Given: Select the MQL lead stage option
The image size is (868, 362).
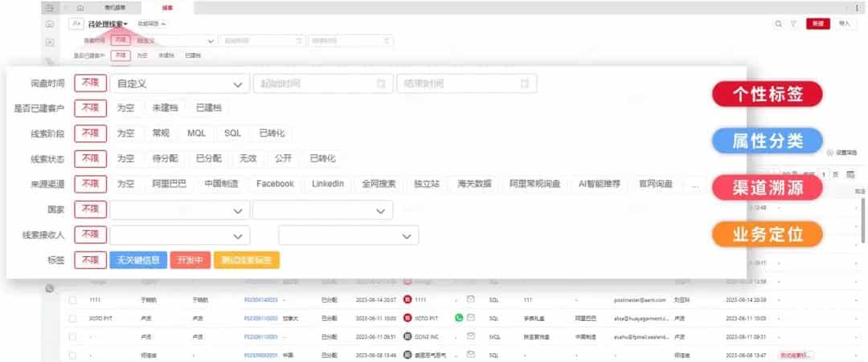Looking at the screenshot, I should 197,133.
